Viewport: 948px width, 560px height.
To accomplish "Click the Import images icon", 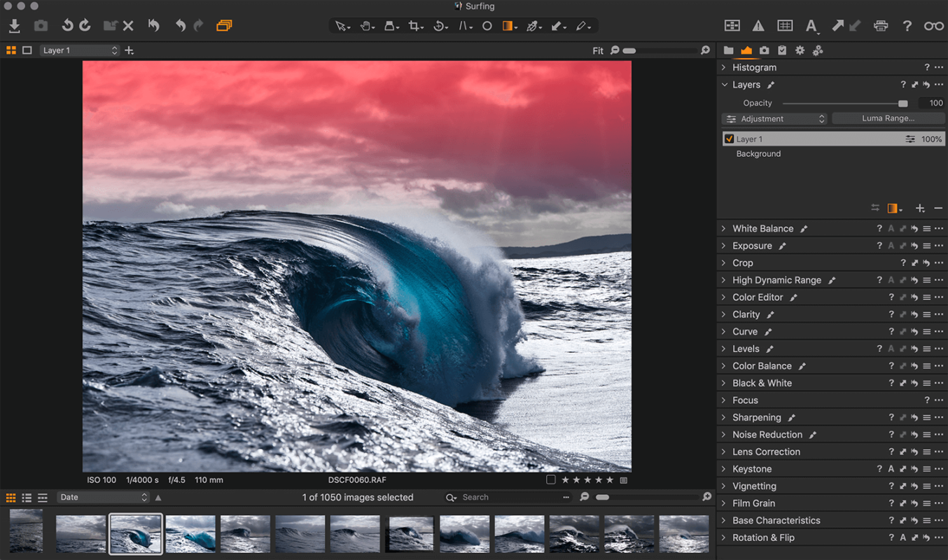I will click(14, 26).
